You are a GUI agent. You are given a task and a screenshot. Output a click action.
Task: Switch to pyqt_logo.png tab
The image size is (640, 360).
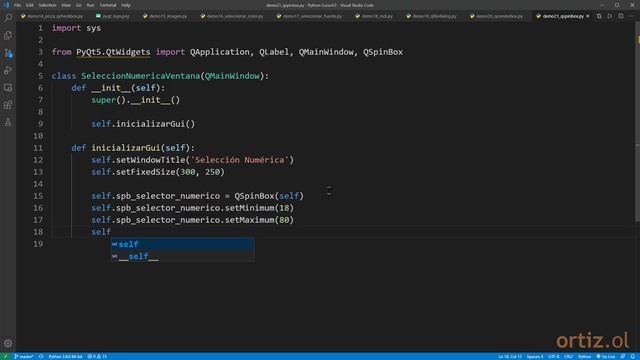point(113,16)
